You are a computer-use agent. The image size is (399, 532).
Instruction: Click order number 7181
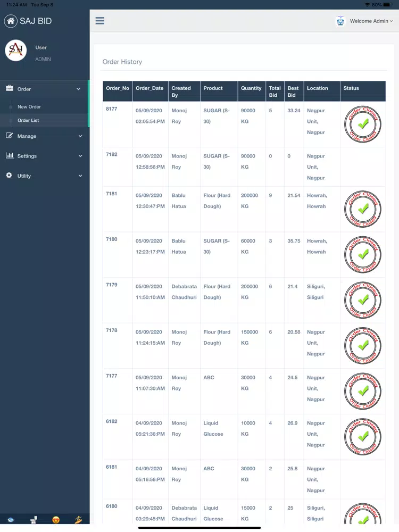click(x=112, y=194)
